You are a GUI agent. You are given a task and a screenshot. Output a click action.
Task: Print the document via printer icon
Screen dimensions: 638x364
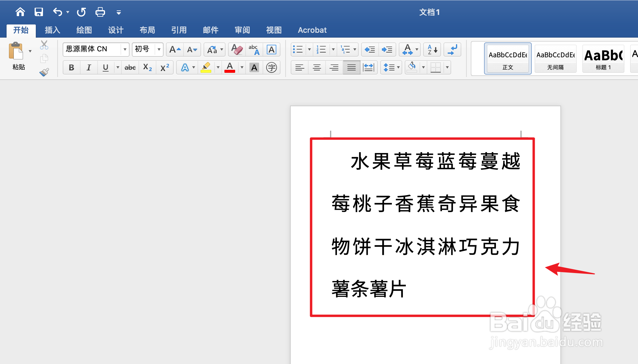100,12
